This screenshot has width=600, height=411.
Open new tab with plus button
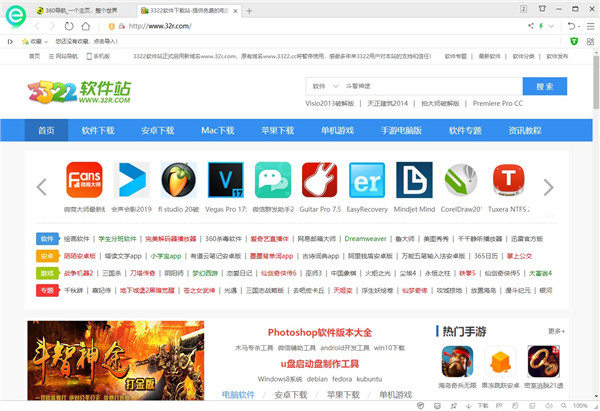point(249,11)
